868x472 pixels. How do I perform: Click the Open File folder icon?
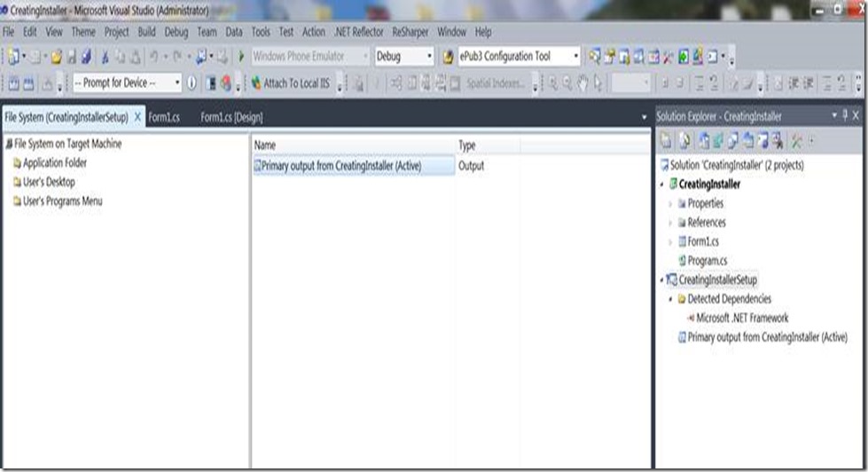coord(57,57)
